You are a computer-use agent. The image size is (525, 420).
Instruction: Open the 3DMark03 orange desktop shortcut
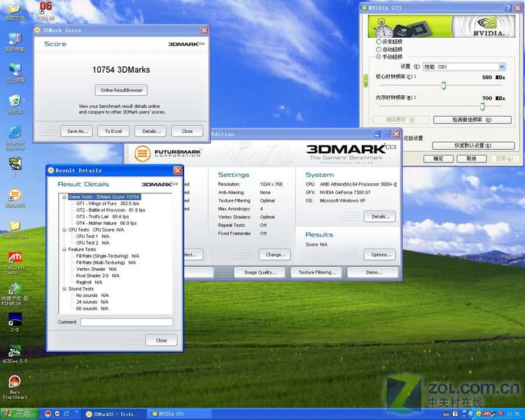click(15, 197)
